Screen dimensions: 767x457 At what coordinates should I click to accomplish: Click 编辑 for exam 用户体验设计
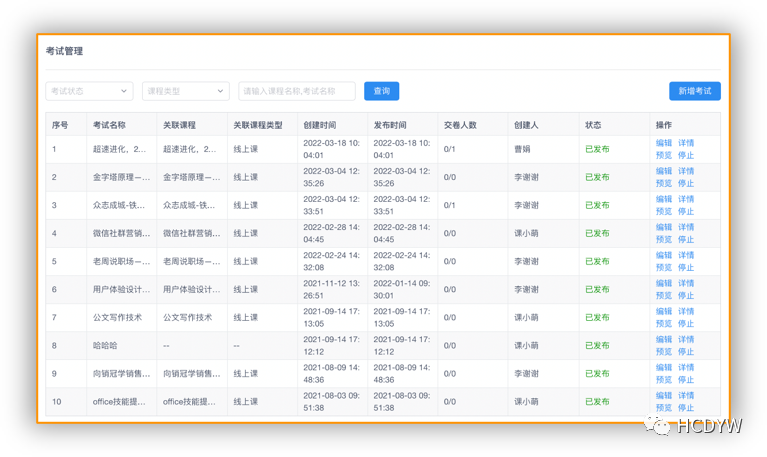(x=664, y=283)
